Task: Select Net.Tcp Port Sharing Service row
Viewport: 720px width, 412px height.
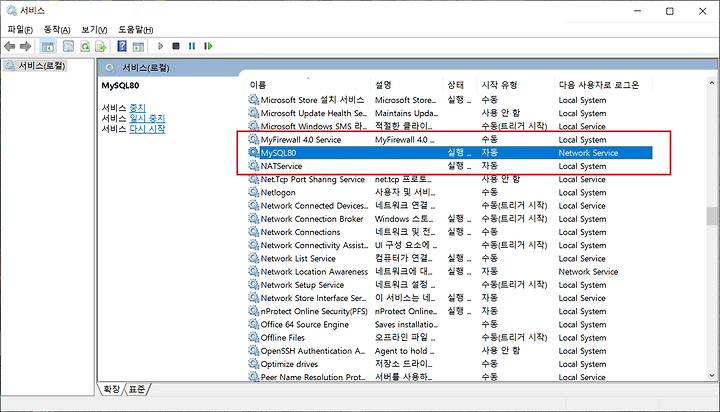Action: (450, 179)
